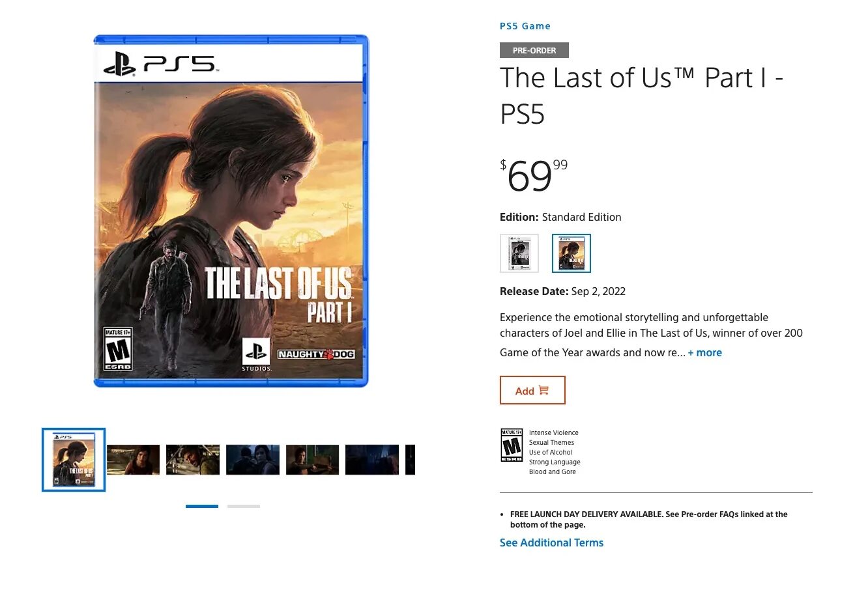This screenshot has width=868, height=592.
Task: View the third thumbnail showing Joel
Action: point(193,460)
